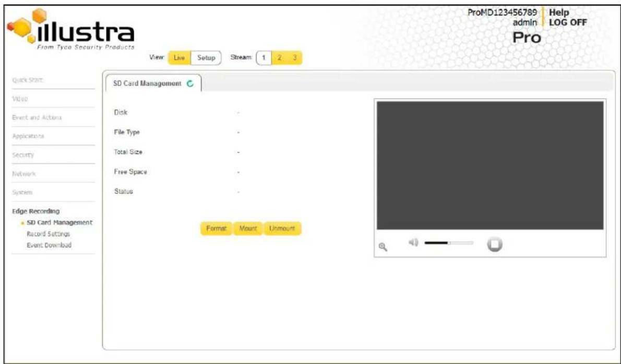This screenshot has width=621, height=364.
Task: Click the live video preview area
Action: click(x=490, y=165)
